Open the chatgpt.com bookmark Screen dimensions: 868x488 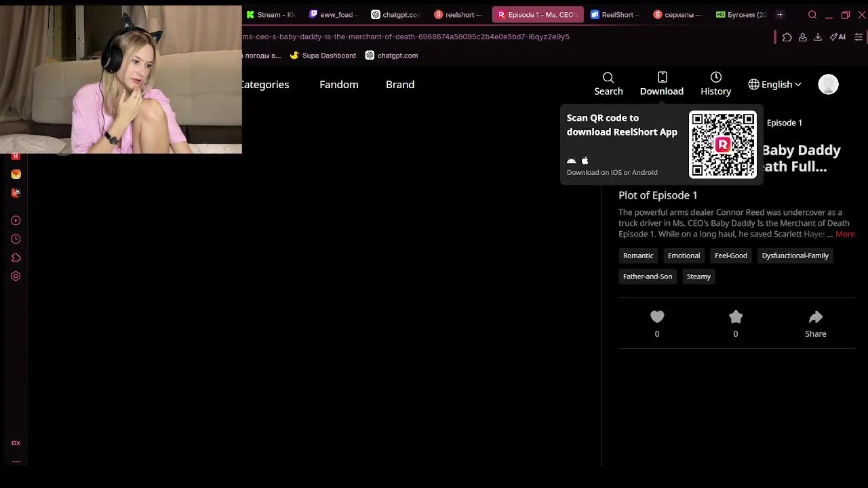click(x=391, y=56)
